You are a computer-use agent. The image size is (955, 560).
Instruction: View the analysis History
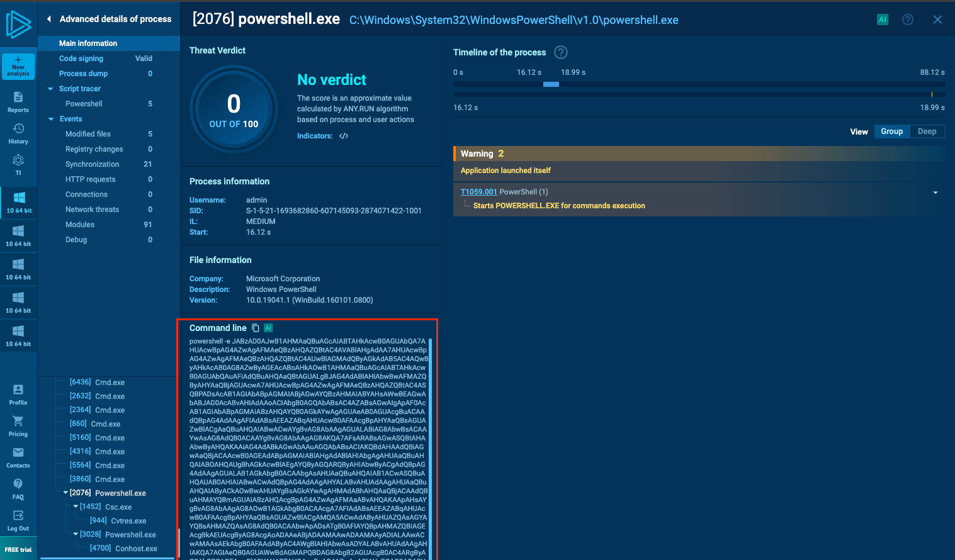tap(18, 132)
